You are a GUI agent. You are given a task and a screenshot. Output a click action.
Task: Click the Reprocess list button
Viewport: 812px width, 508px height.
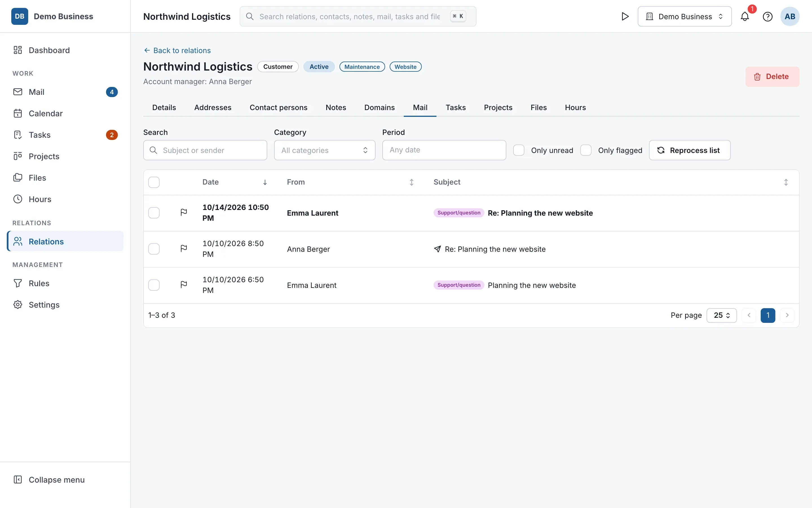(x=690, y=150)
